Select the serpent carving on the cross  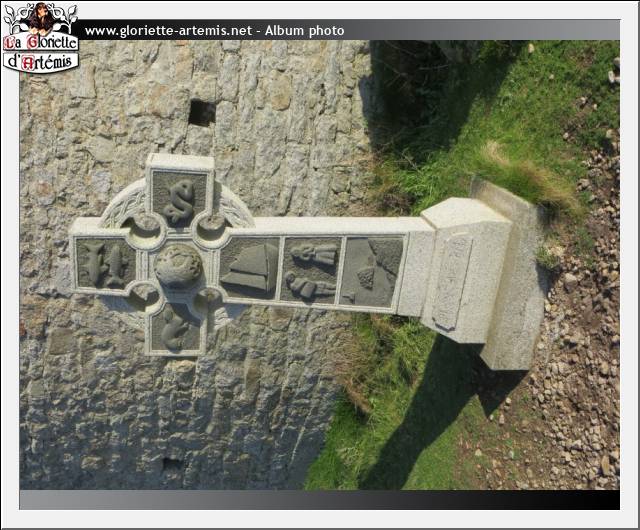tap(180, 200)
